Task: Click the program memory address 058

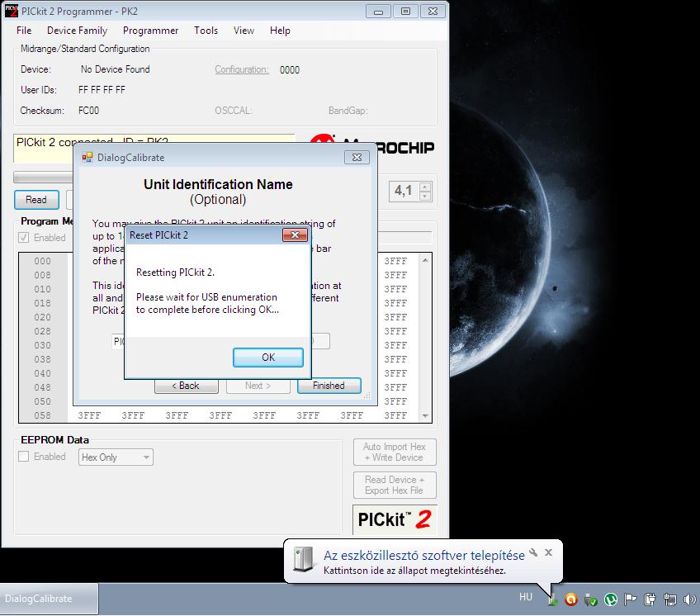Action: pos(42,415)
